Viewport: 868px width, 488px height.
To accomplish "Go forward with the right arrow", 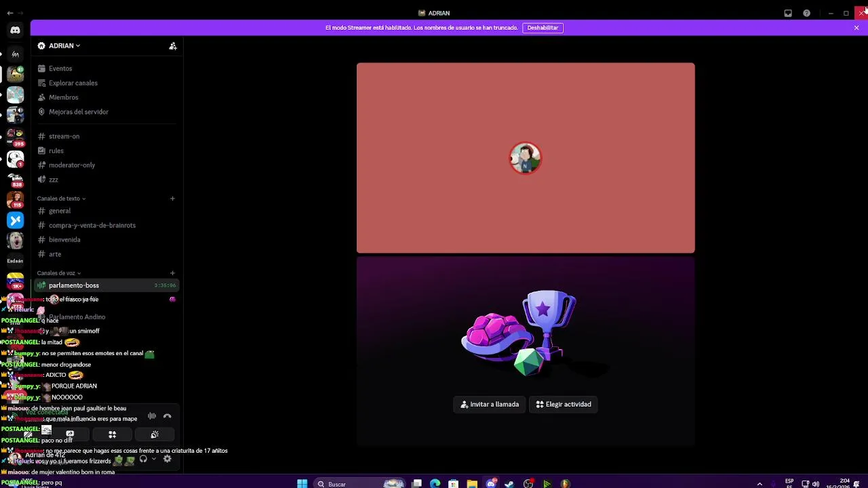I will tap(20, 13).
